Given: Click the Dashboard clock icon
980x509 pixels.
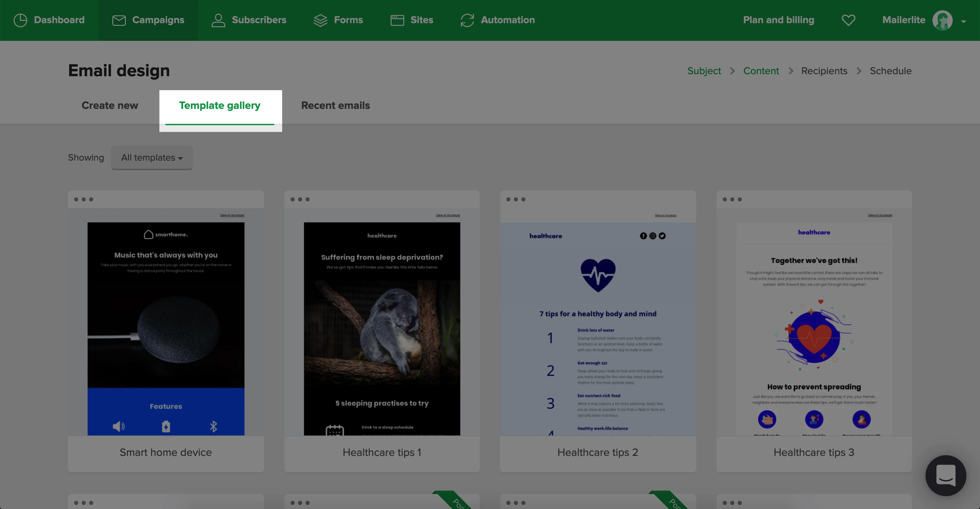Looking at the screenshot, I should [20, 20].
